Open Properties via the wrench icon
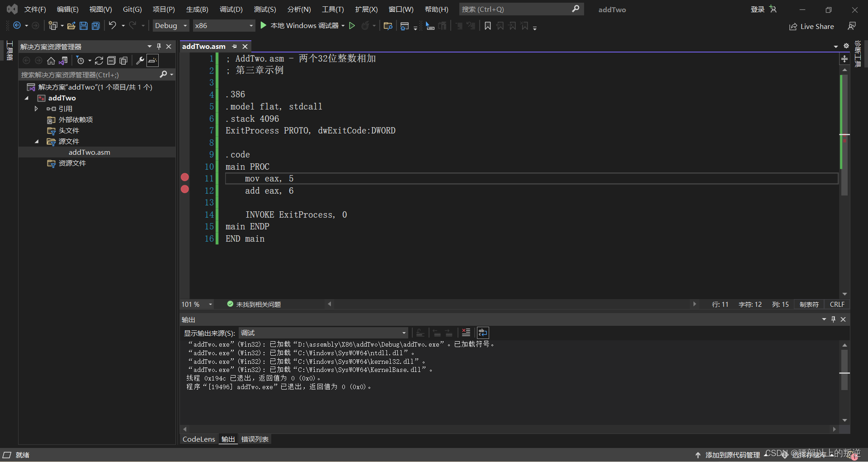Image resolution: width=868 pixels, height=462 pixels. click(x=140, y=61)
